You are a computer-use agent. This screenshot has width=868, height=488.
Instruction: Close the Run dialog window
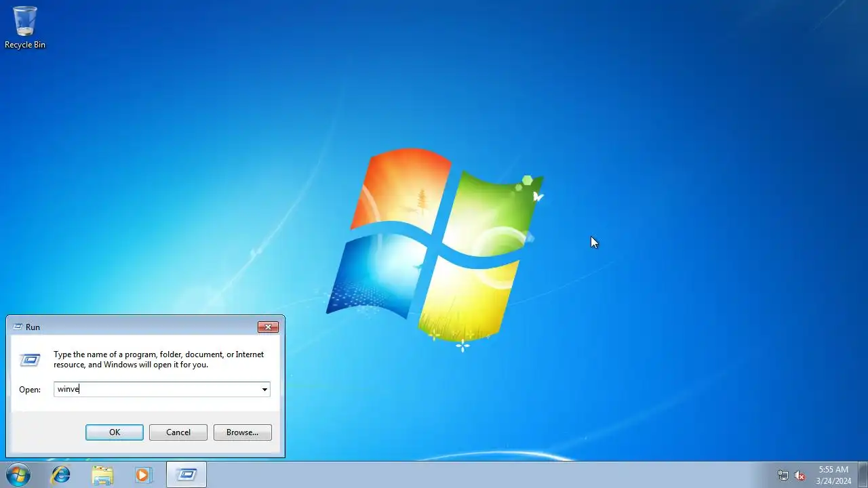pos(269,327)
